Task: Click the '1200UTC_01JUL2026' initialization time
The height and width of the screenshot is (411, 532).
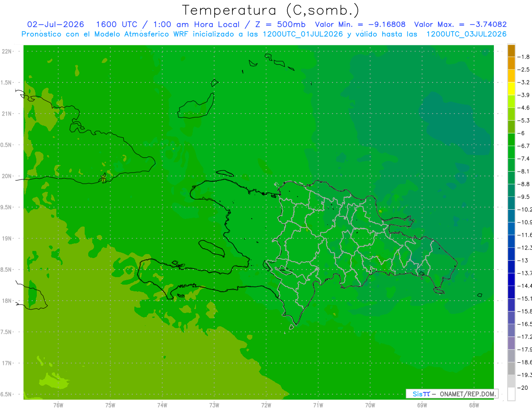Action: coord(303,34)
